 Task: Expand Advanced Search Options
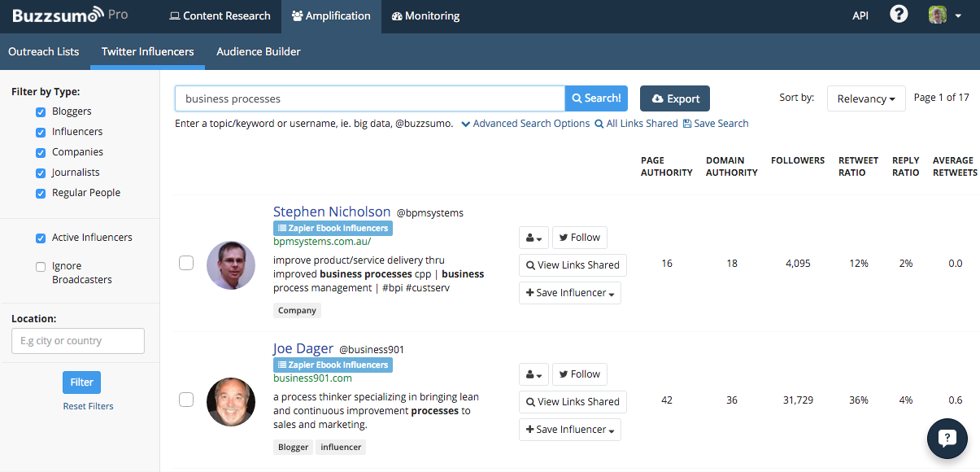tap(525, 124)
